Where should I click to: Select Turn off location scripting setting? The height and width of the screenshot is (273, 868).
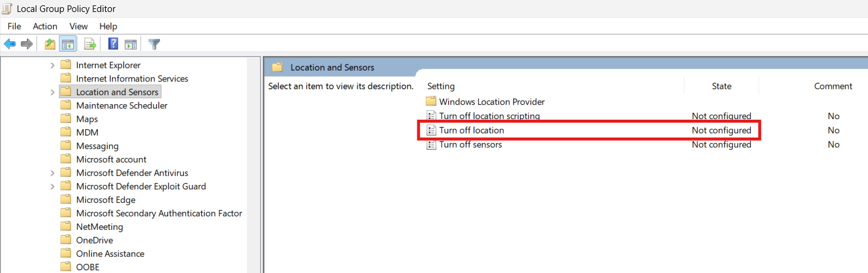point(490,116)
